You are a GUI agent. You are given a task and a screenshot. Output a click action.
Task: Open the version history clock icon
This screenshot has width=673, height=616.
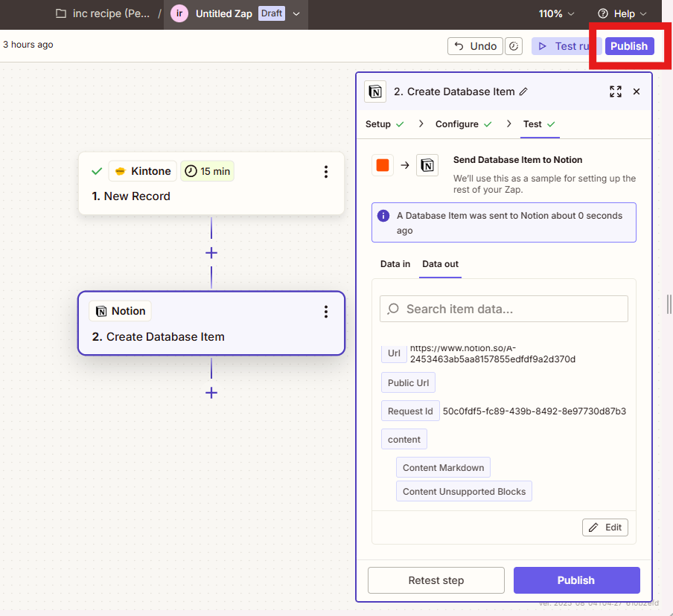pyautogui.click(x=514, y=46)
